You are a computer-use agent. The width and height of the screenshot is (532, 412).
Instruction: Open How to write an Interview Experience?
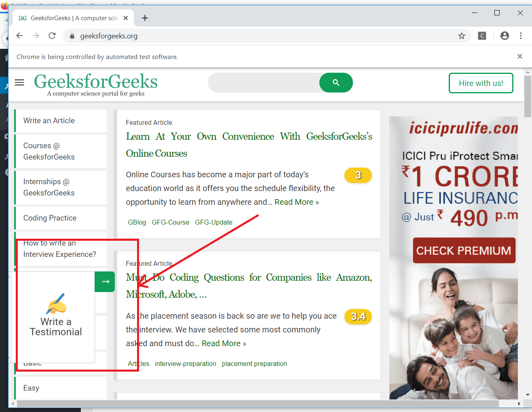click(61, 249)
